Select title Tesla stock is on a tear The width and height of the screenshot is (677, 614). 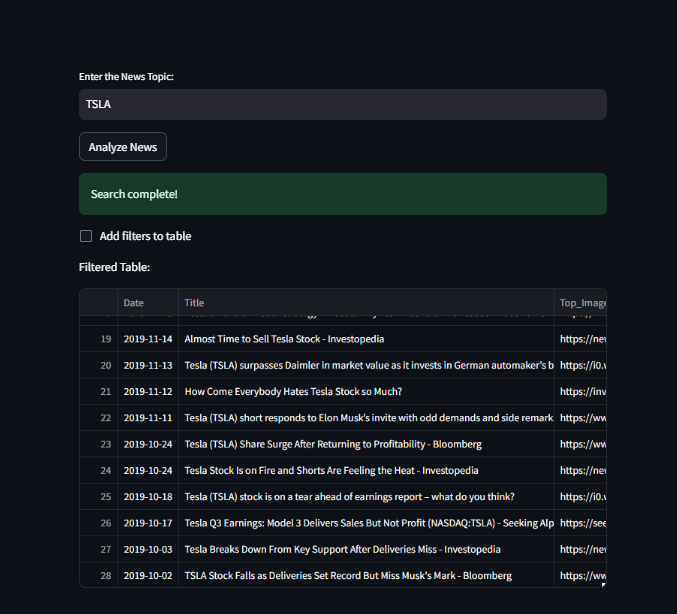(x=366, y=497)
